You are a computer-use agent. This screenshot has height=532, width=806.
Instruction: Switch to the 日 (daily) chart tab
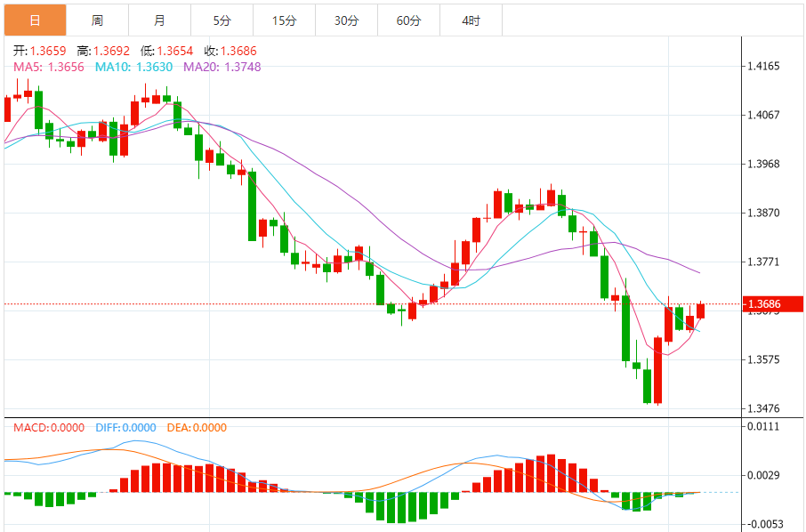35,20
